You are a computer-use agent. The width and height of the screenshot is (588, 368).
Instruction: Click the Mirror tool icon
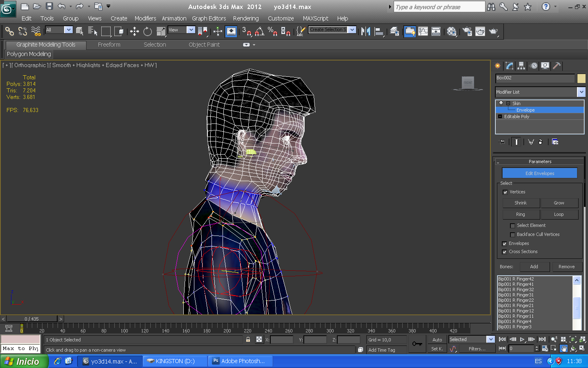tap(365, 31)
